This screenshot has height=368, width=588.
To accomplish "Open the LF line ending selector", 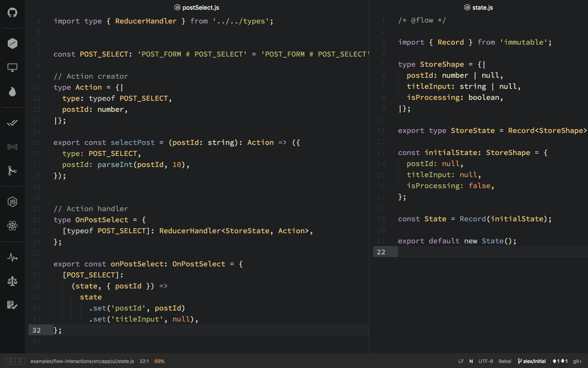I will [x=461, y=361].
